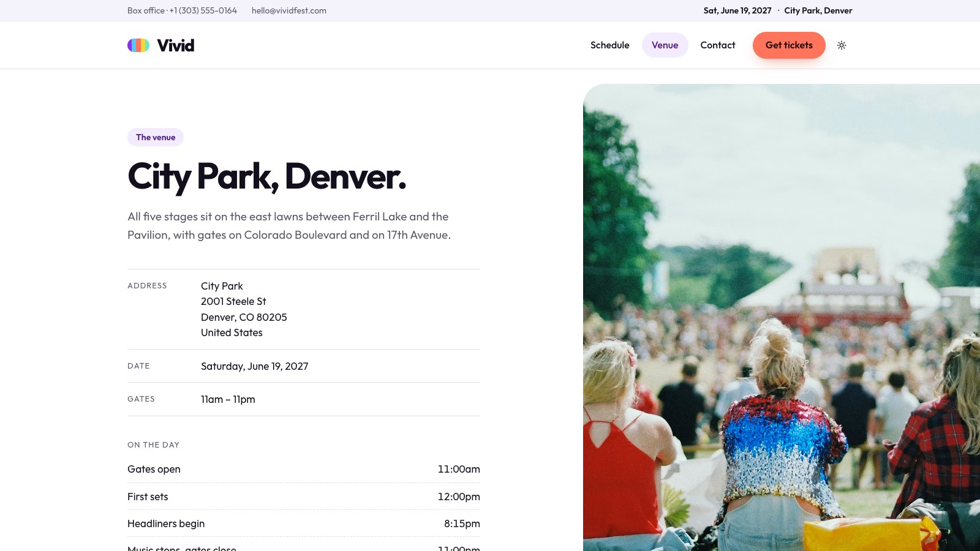Image resolution: width=980 pixels, height=551 pixels.
Task: Email hello@vividfest.com
Action: (x=288, y=10)
